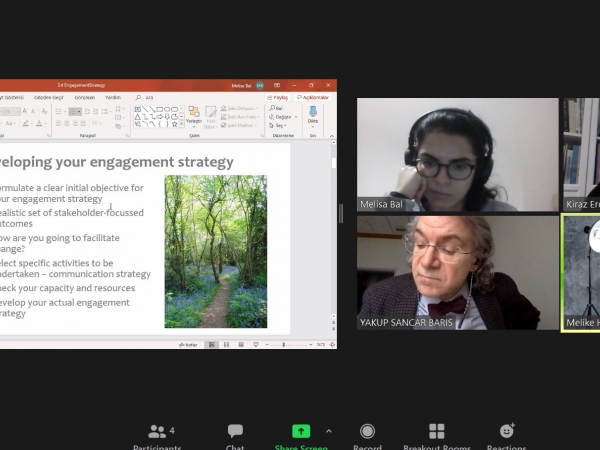Image resolution: width=600 pixels, height=450 pixels.
Task: Click the zoom in plus button
Action: coord(310,345)
